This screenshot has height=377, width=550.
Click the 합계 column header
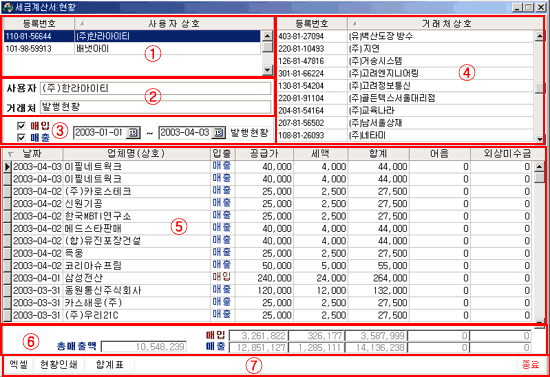tap(378, 154)
